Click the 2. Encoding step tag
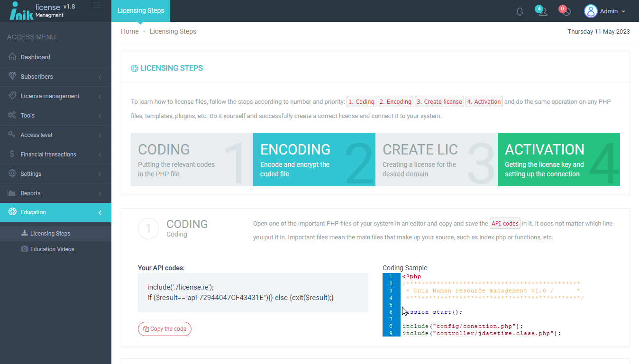 [395, 101]
